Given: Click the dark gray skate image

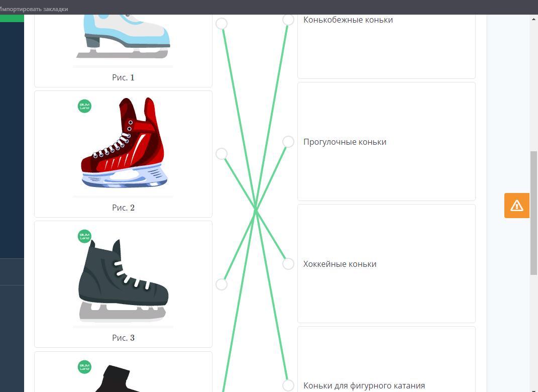Looking at the screenshot, I should [123, 279].
